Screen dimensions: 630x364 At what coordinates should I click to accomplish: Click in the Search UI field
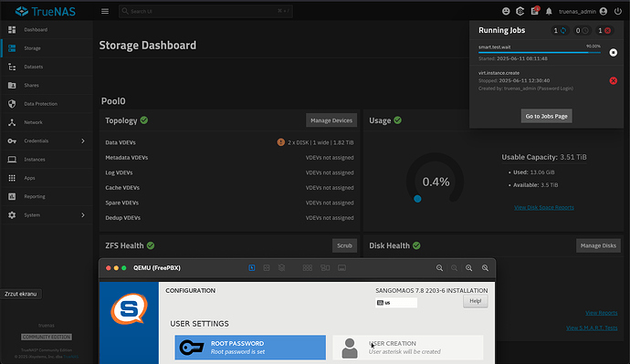click(x=205, y=11)
